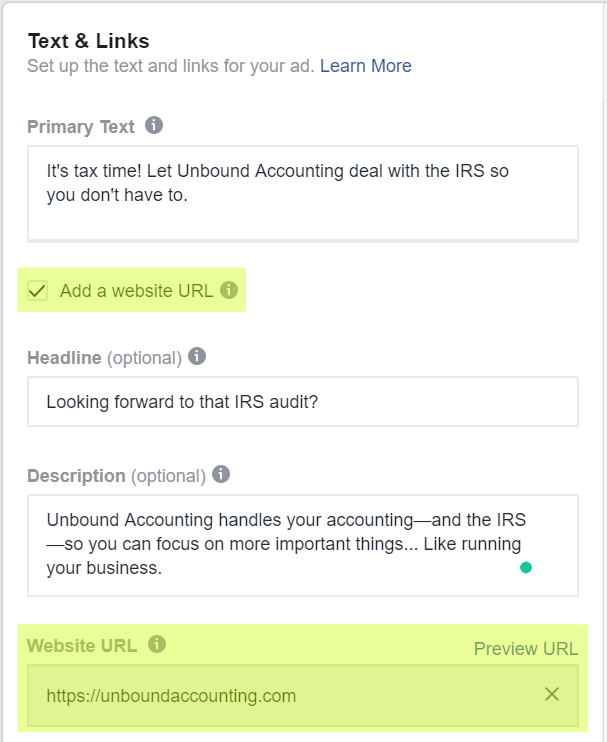Image resolution: width=607 pixels, height=742 pixels.
Task: Click the Primary Text field label
Action: tap(81, 127)
